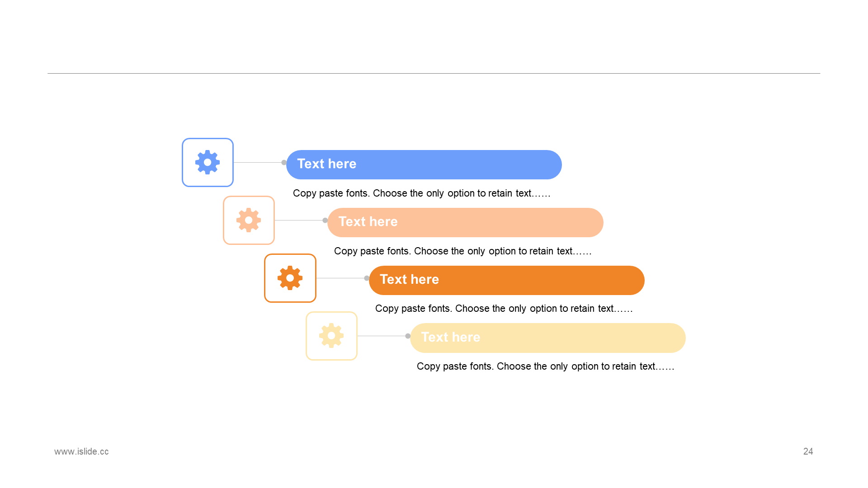Open the www.islide.cc footer link
The height and width of the screenshot is (488, 868).
tap(81, 451)
